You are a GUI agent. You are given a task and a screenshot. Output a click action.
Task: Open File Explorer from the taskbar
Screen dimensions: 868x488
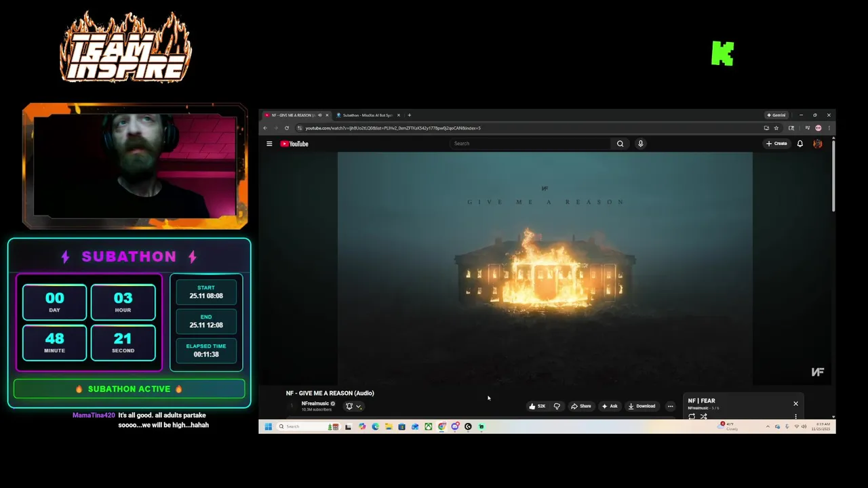click(389, 426)
